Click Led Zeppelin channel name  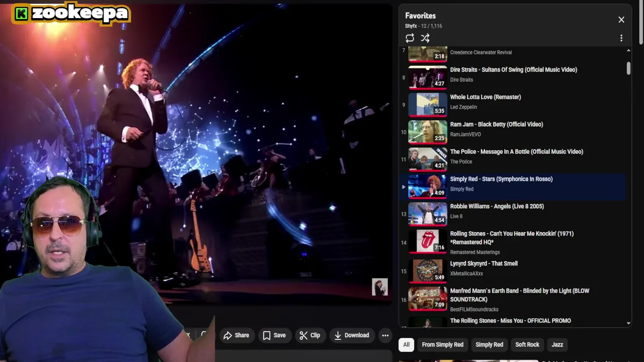[x=463, y=107]
